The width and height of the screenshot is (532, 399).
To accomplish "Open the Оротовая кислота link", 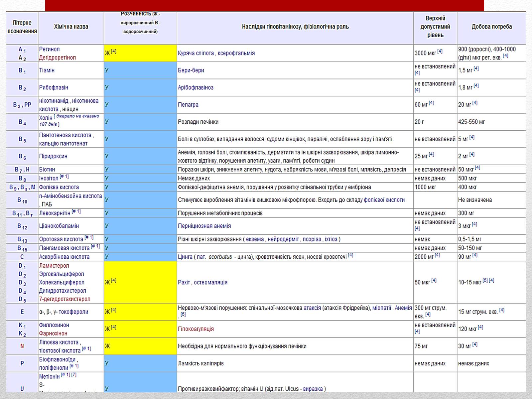I will click(x=61, y=239).
